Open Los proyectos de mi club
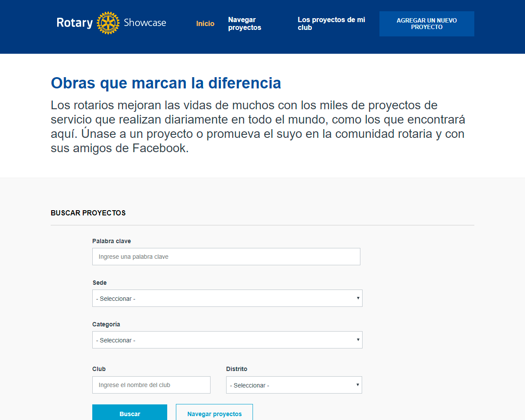The height and width of the screenshot is (420, 525). (x=331, y=24)
